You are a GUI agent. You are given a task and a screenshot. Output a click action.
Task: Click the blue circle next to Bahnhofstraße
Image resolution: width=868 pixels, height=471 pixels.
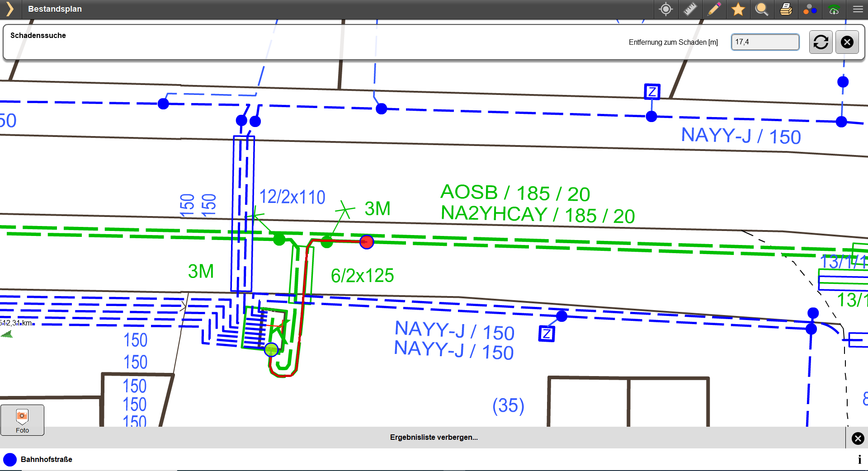tap(10, 460)
